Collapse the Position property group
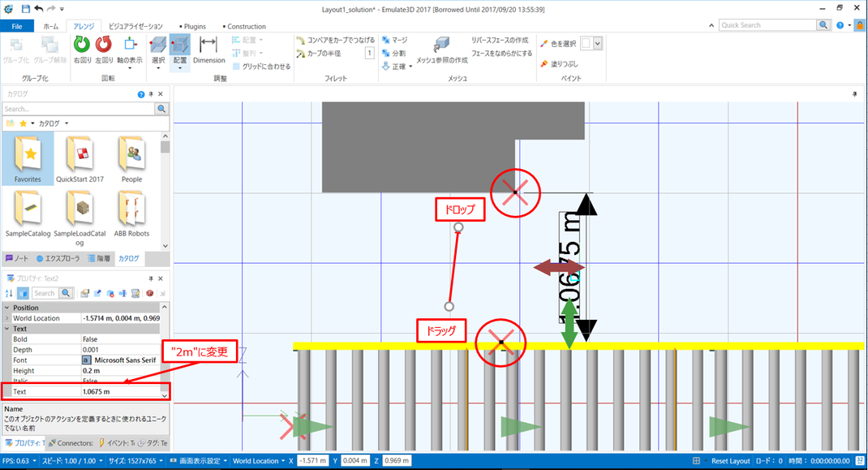868x470 pixels. point(7,308)
